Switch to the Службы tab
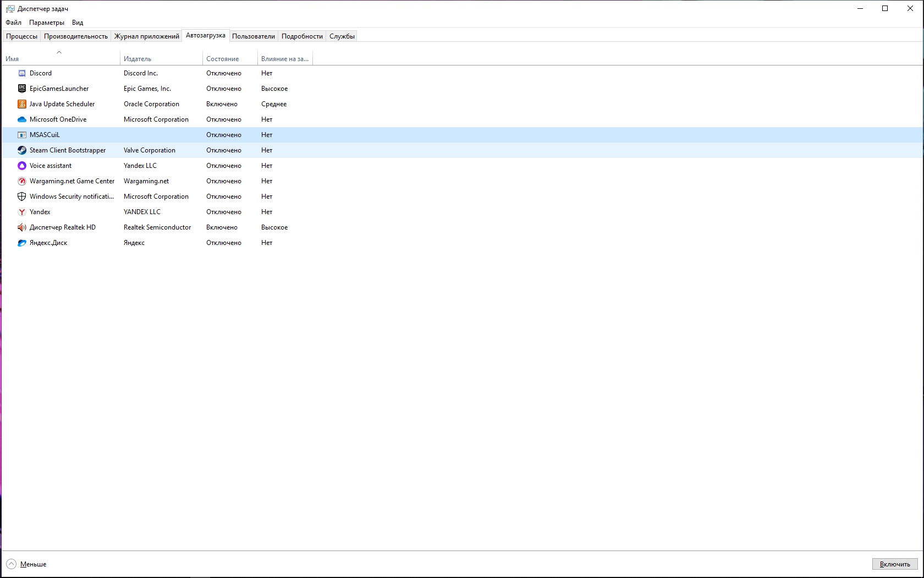The width and height of the screenshot is (924, 578). tap(342, 36)
